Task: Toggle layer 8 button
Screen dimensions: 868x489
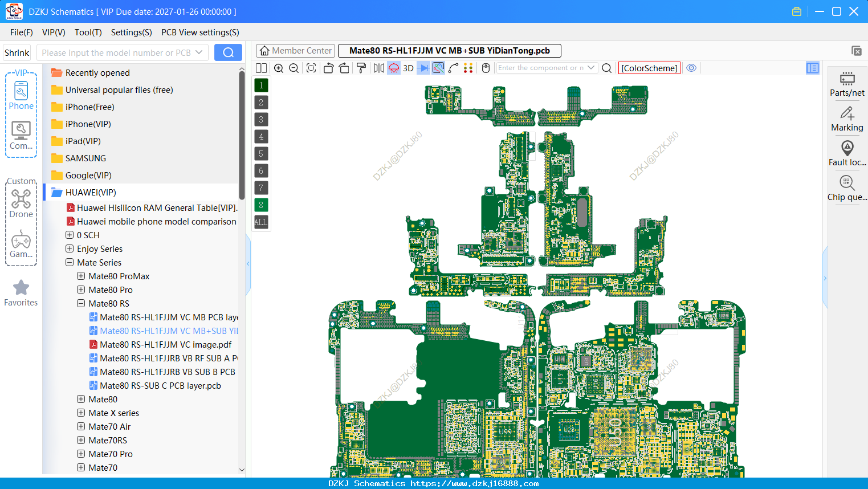Action: point(261,205)
